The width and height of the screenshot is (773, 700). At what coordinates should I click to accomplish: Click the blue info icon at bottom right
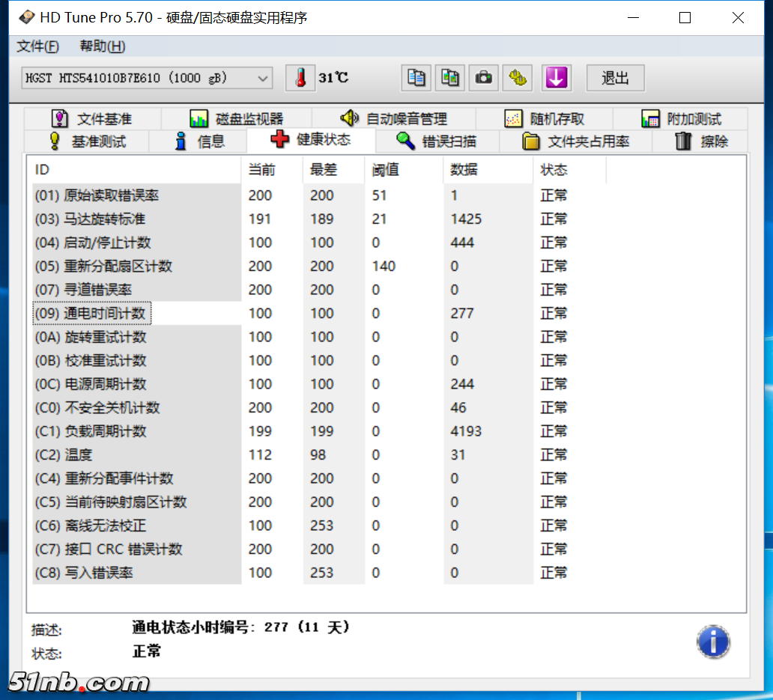click(x=713, y=642)
